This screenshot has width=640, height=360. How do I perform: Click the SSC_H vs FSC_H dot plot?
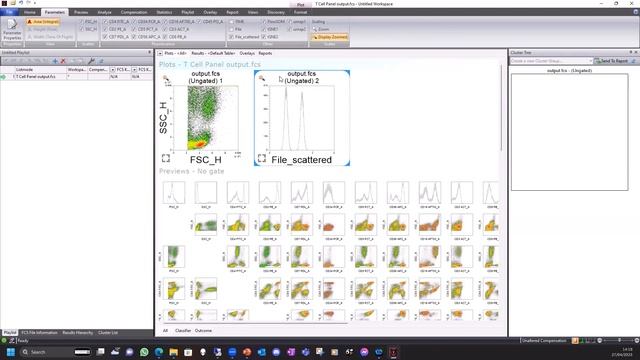pyautogui.click(x=206, y=118)
